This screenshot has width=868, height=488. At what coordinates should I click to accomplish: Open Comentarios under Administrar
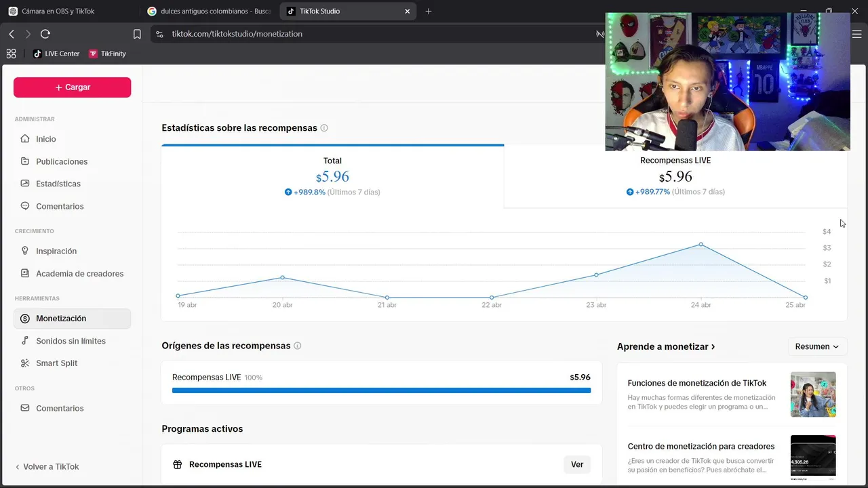click(72, 206)
